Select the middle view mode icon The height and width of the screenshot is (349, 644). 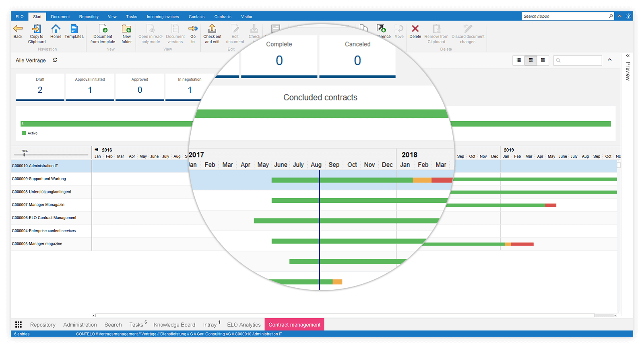pos(531,60)
